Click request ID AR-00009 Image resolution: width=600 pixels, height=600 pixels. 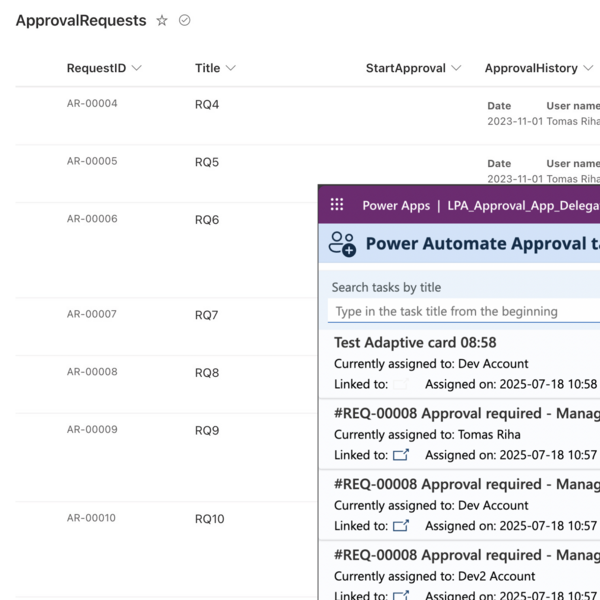click(x=92, y=430)
